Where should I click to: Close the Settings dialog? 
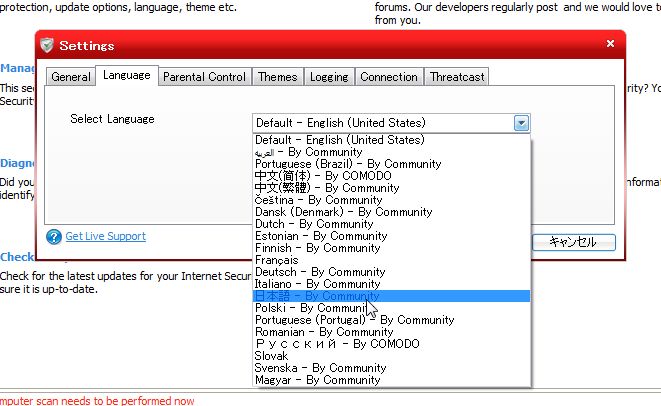point(610,43)
